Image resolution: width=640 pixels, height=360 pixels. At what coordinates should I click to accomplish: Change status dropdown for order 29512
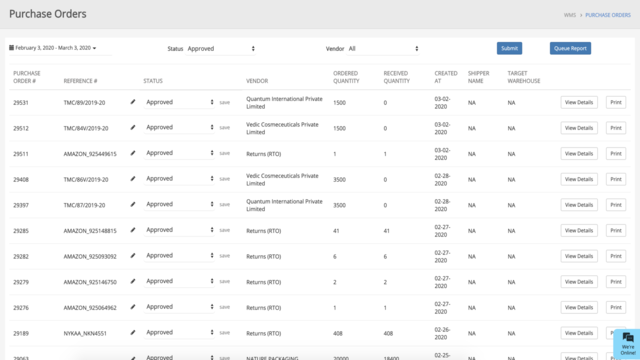[179, 127]
